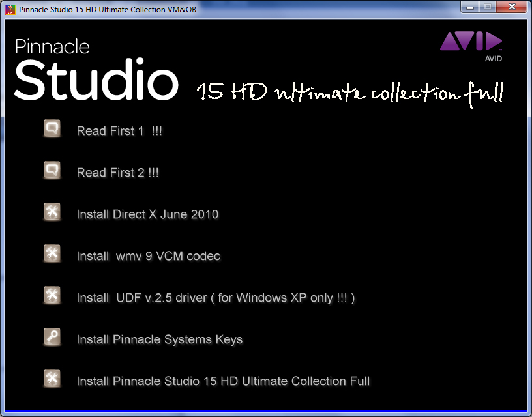
Task: Close the Pinnacle Studio installer window
Action: point(512,7)
